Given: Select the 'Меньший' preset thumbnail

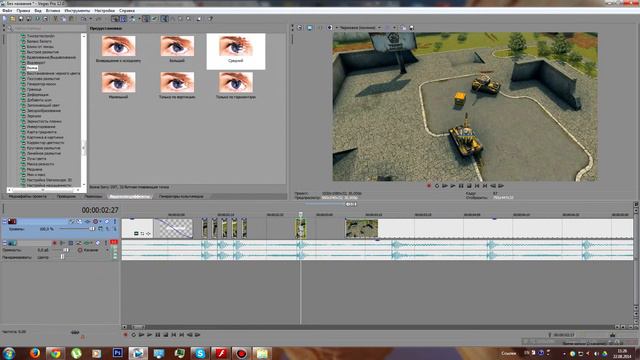Looking at the screenshot, I should (x=118, y=82).
